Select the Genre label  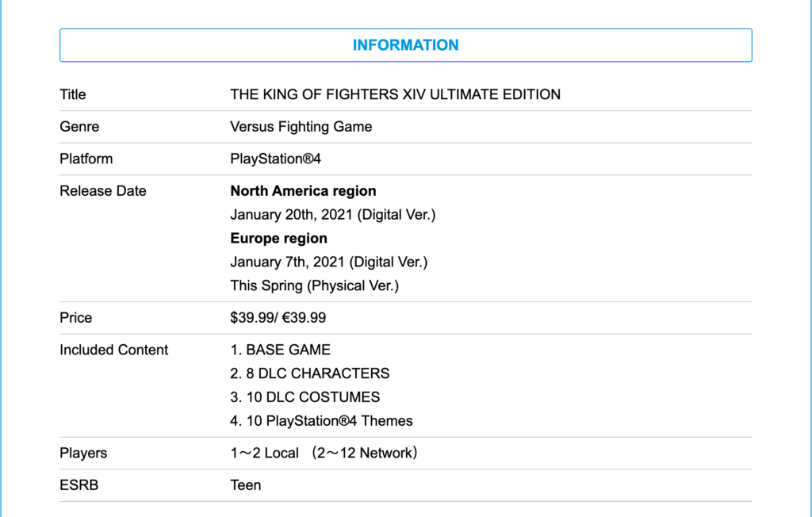pyautogui.click(x=79, y=126)
